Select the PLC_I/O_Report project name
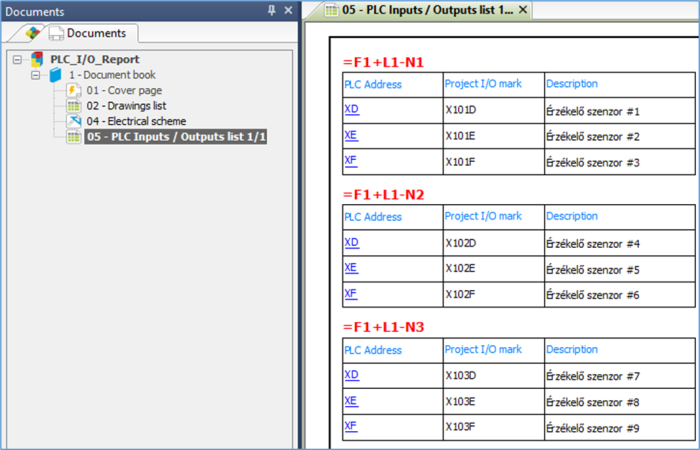The width and height of the screenshot is (700, 450). point(95,59)
